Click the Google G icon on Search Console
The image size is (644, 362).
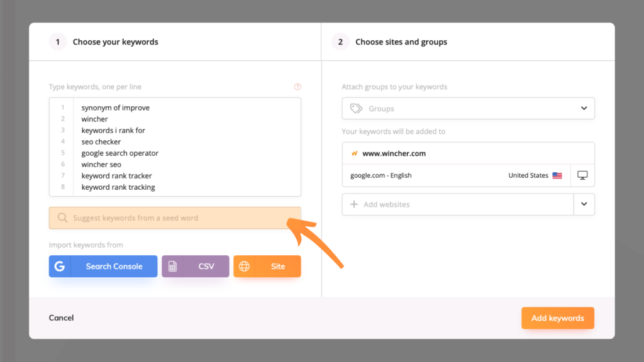click(60, 266)
